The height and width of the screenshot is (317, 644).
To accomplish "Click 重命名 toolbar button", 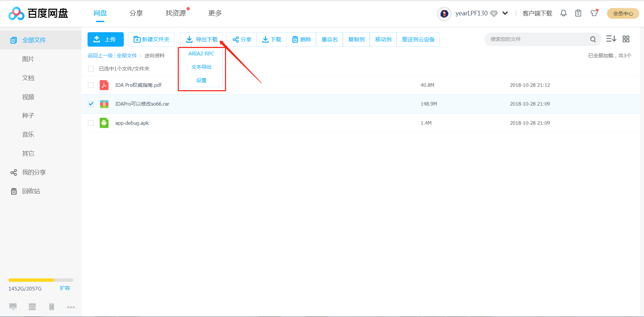I will tap(329, 40).
